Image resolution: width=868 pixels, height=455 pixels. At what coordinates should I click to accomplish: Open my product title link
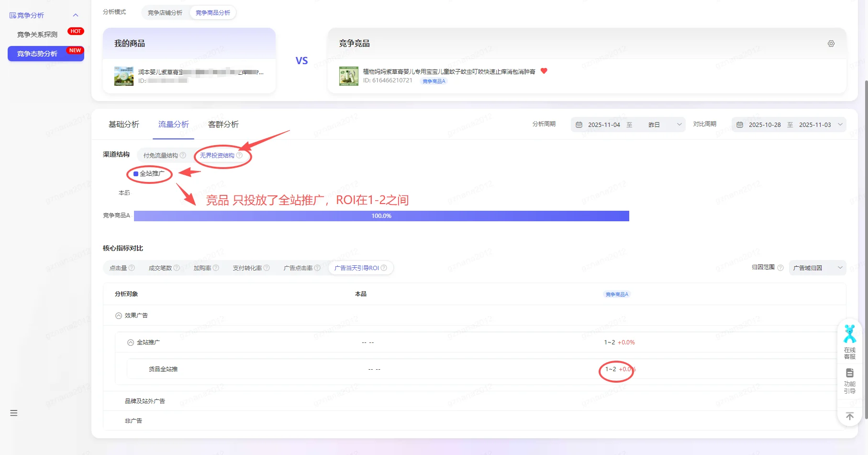coord(200,72)
